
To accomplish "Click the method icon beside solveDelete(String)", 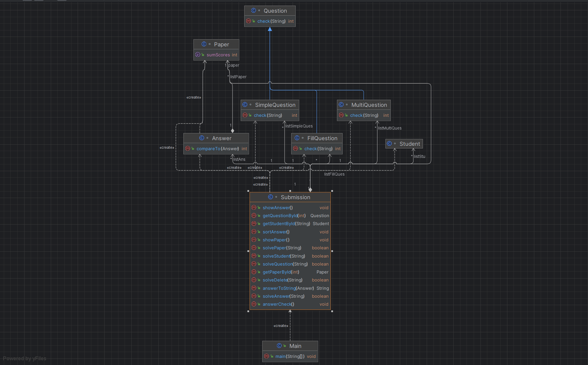I will pyautogui.click(x=254, y=280).
